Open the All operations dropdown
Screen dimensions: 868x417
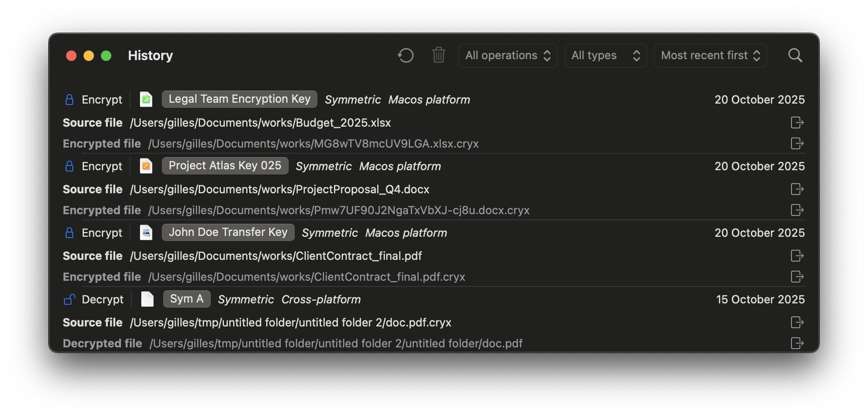point(507,55)
